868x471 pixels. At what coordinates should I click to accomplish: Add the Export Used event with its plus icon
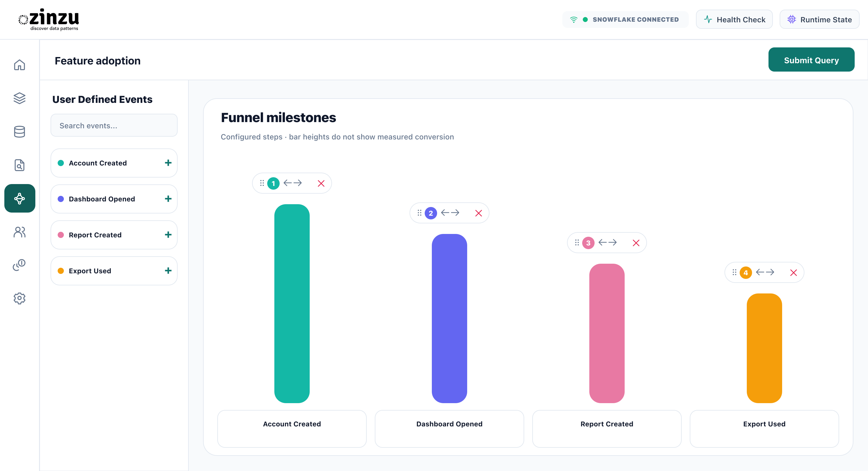coord(168,271)
